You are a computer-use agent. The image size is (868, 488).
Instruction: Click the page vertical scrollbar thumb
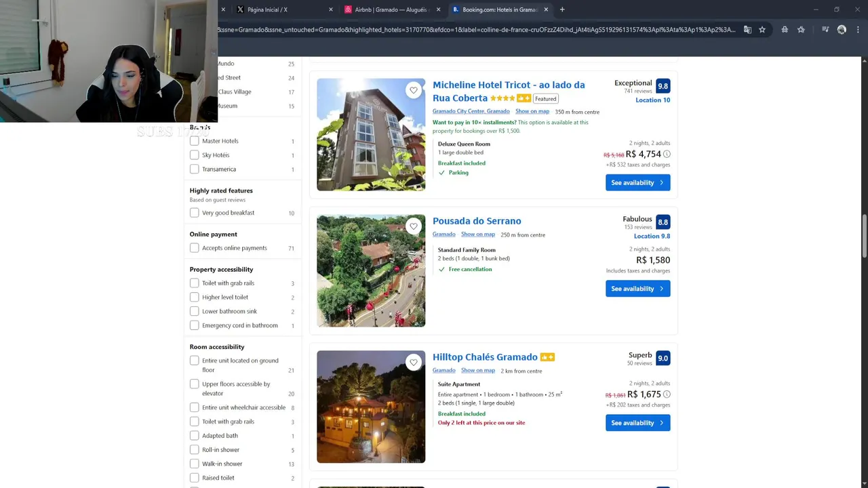pyautogui.click(x=864, y=236)
